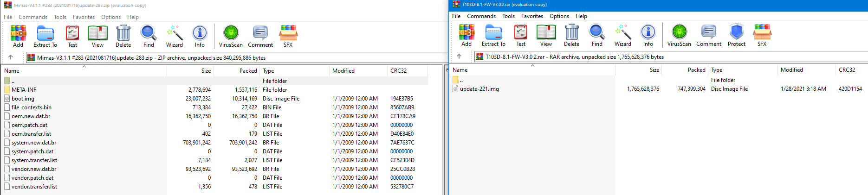Image resolution: width=868 pixels, height=195 pixels.
Task: Click Protect icon in T103D archive window
Action: (737, 35)
